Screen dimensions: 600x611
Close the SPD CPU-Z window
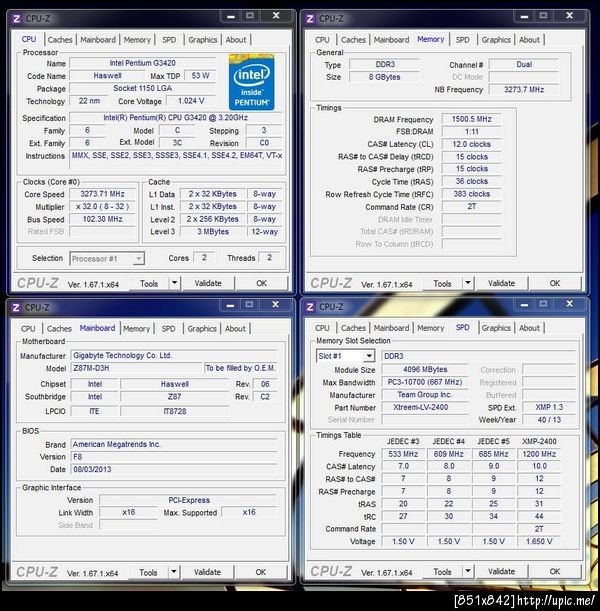pyautogui.click(x=570, y=304)
